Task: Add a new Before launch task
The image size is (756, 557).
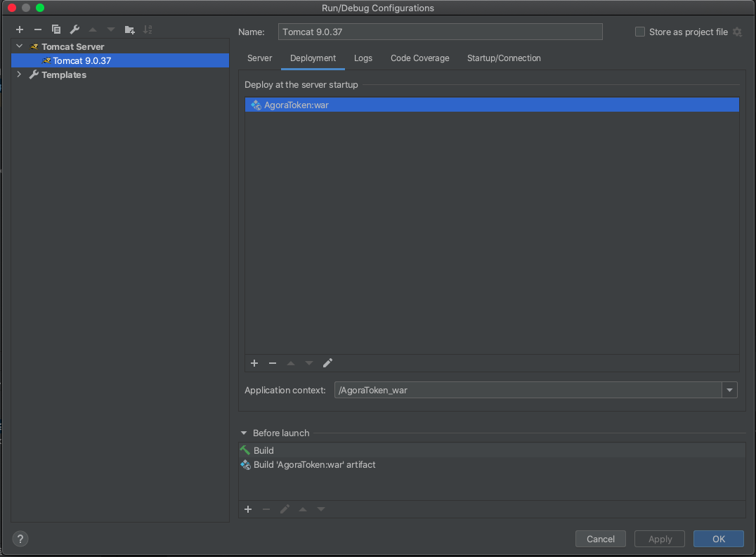Action: (248, 509)
